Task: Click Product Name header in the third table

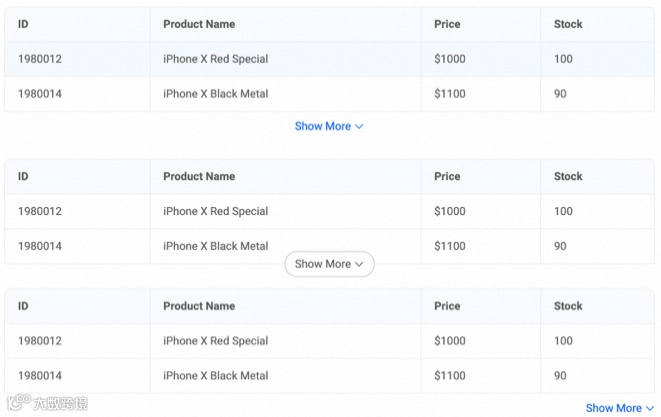Action: 199,306
